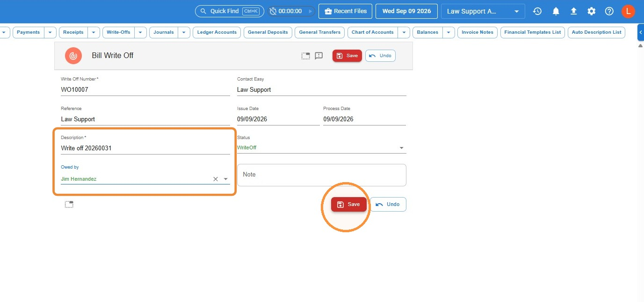
Task: Edit the Contact Easy field
Action: click(x=322, y=89)
